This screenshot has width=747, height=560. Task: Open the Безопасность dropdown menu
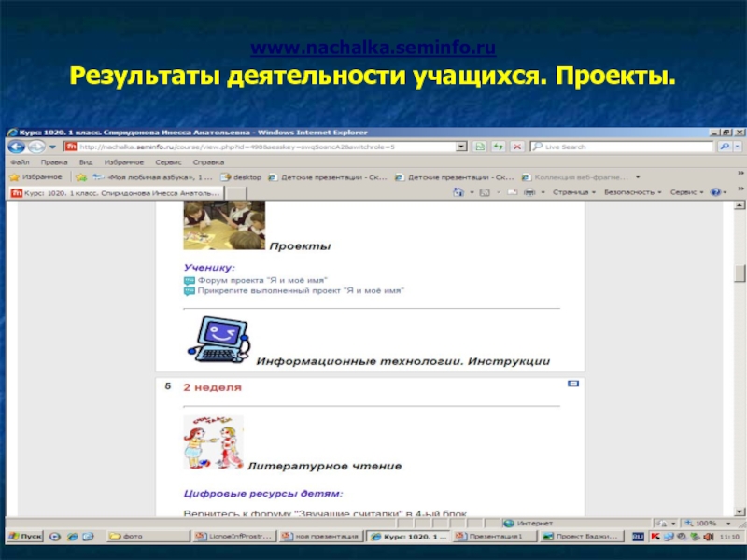[632, 192]
